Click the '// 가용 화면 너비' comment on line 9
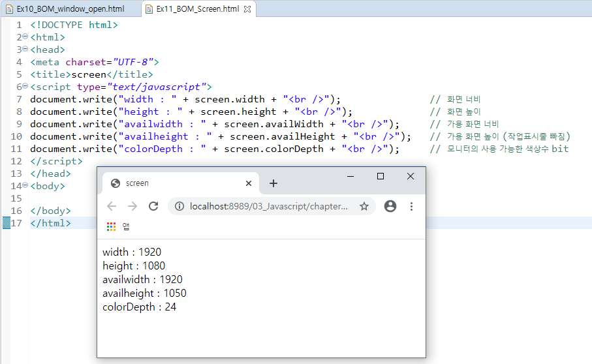The image size is (592, 364). click(x=464, y=124)
